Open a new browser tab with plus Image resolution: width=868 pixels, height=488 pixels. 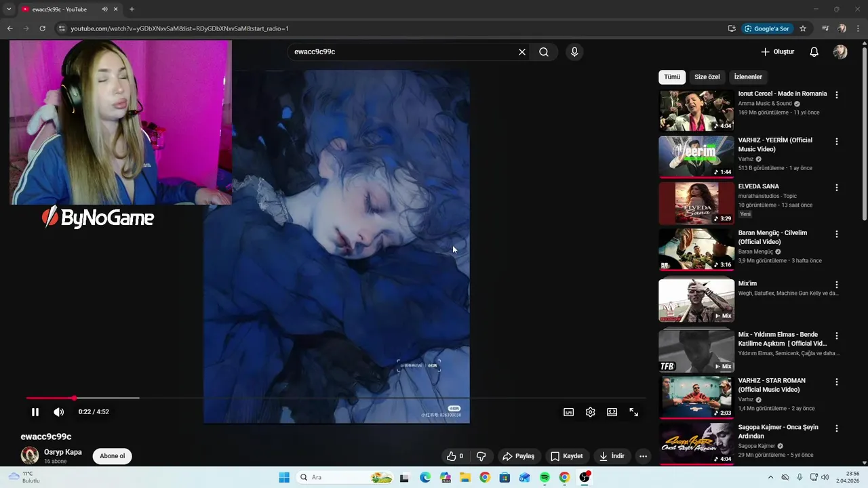(x=132, y=9)
